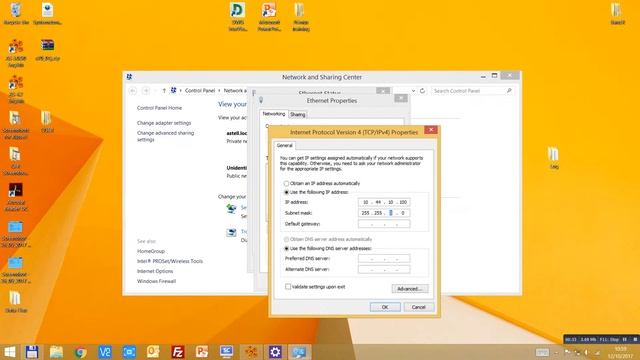
Task: Go back in Network and Sharing Center
Action: 133,91
